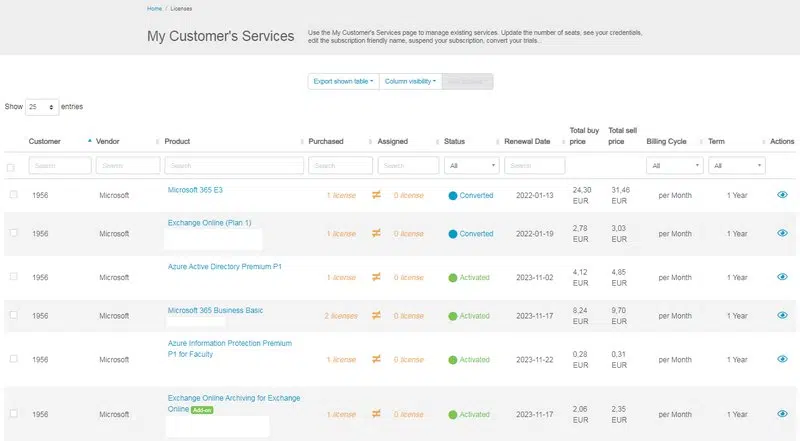Tick the checkbox for Exchange Online Archiving
This screenshot has width=800, height=441.
14,413
